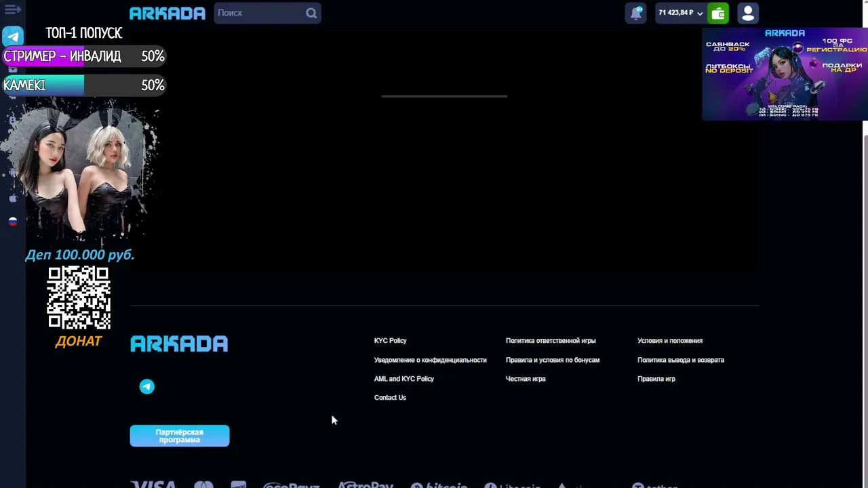
Task: Click the ARKADA cashback promo banner
Action: pyautogui.click(x=785, y=74)
